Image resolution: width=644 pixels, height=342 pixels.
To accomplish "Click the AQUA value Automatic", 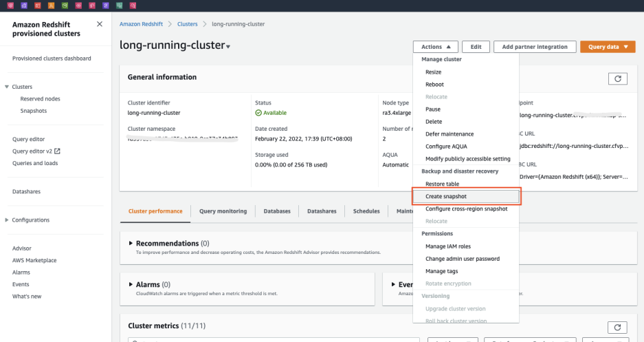I will click(395, 165).
